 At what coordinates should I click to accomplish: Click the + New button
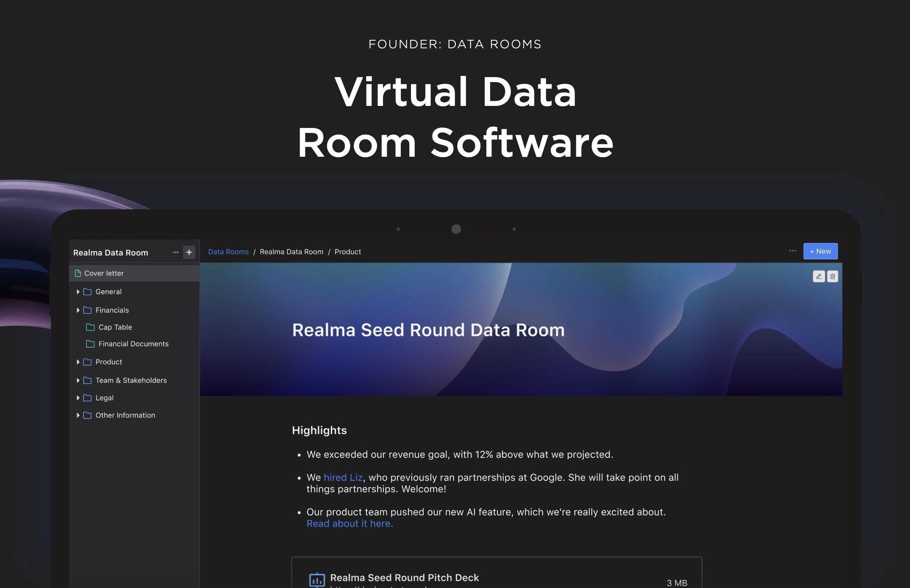pyautogui.click(x=820, y=251)
